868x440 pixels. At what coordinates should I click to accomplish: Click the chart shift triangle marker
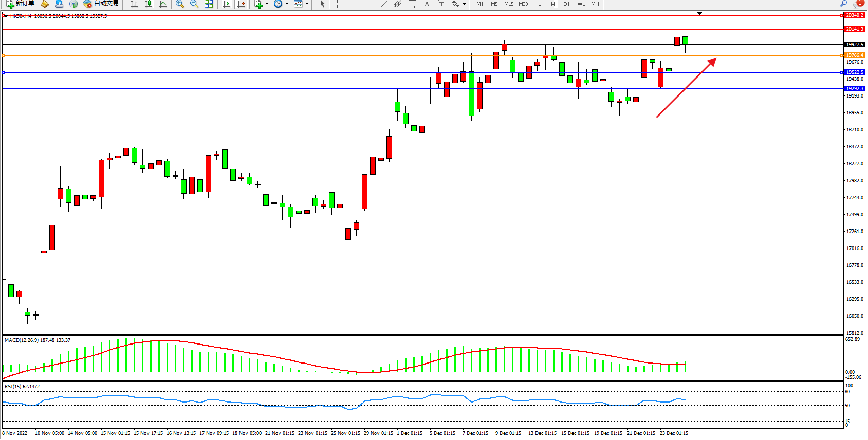699,13
